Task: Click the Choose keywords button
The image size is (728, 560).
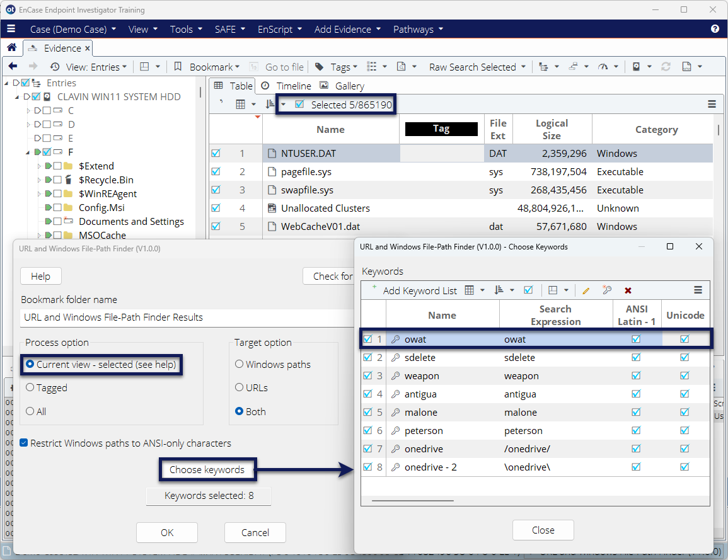Action: pos(207,469)
